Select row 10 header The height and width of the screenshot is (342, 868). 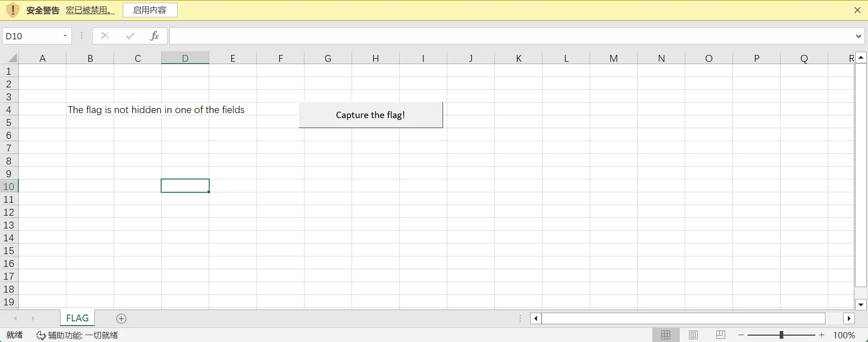(x=9, y=186)
